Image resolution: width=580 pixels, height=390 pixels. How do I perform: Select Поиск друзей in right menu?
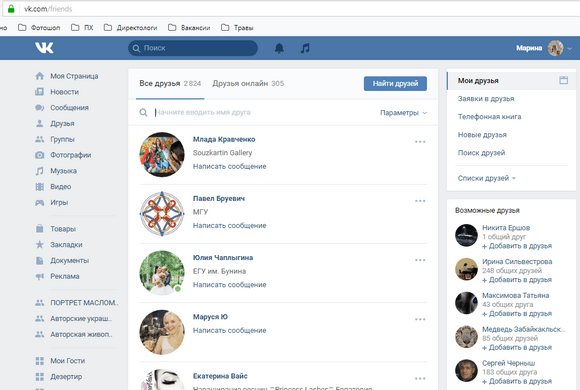tap(481, 153)
